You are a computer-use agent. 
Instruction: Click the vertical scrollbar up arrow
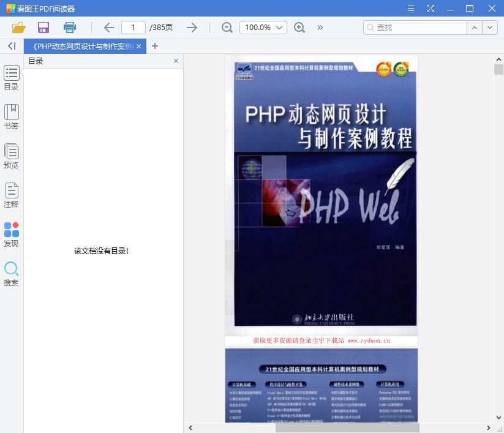pos(498,59)
